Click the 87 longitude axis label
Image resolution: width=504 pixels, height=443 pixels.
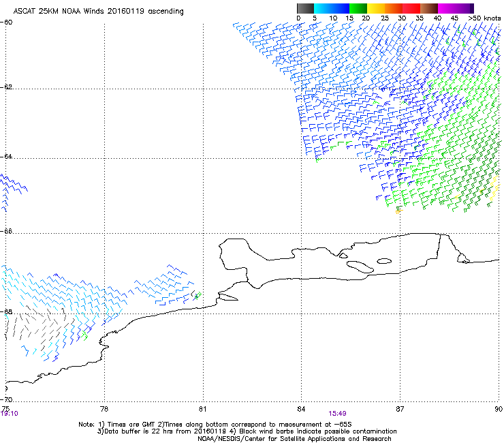pos(400,409)
